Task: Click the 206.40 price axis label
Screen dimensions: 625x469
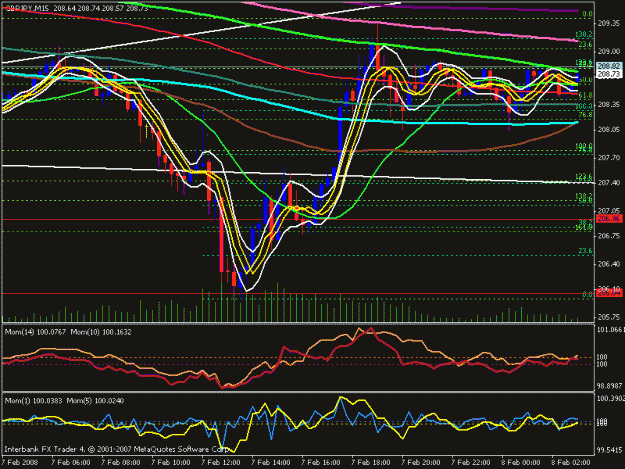Action: pos(609,264)
